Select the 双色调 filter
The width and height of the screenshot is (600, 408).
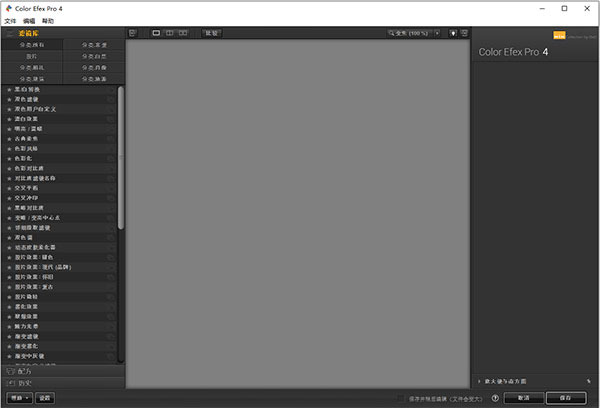59,238
